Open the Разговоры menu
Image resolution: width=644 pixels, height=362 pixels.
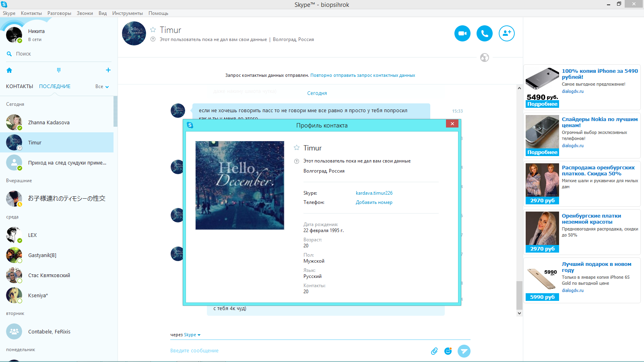click(x=59, y=13)
